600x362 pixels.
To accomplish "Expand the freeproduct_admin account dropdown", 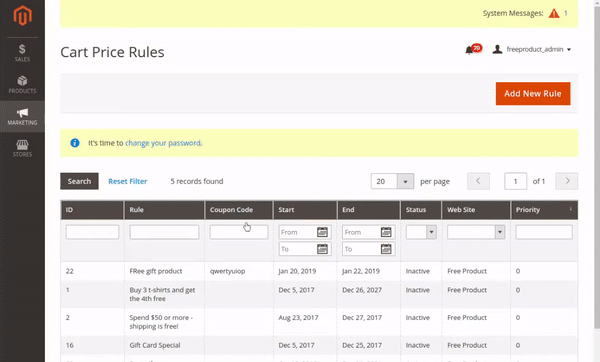I will click(538, 49).
